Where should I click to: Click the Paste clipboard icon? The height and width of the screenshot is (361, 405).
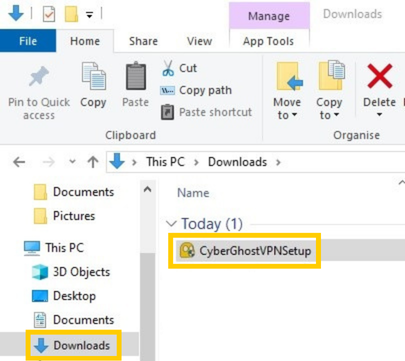pos(136,76)
